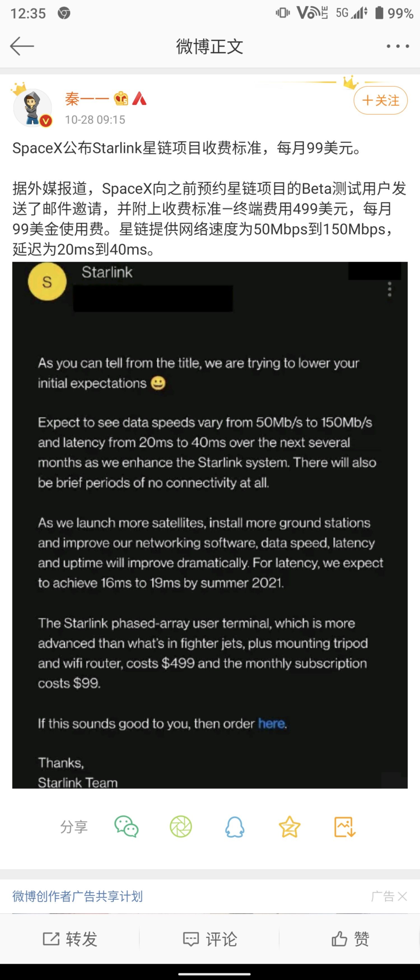420x980 pixels.
Task: Follow the author with 关注 button
Action: pyautogui.click(x=381, y=100)
